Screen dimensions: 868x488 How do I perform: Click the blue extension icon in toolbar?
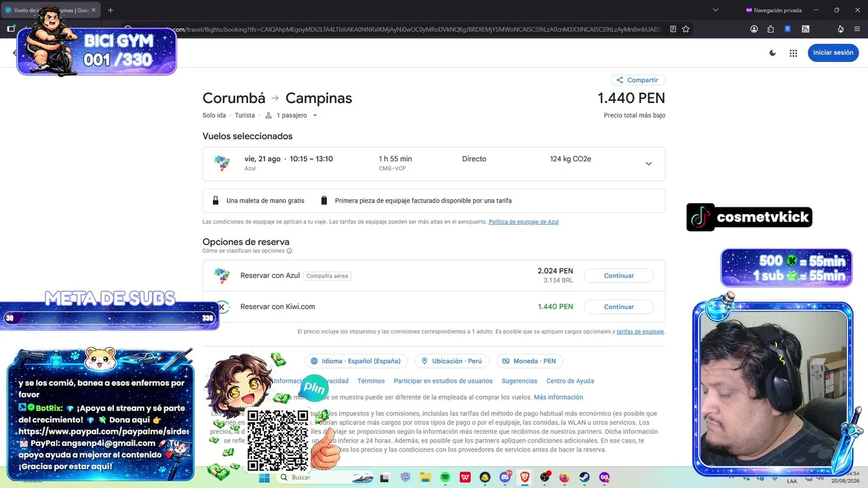point(787,29)
